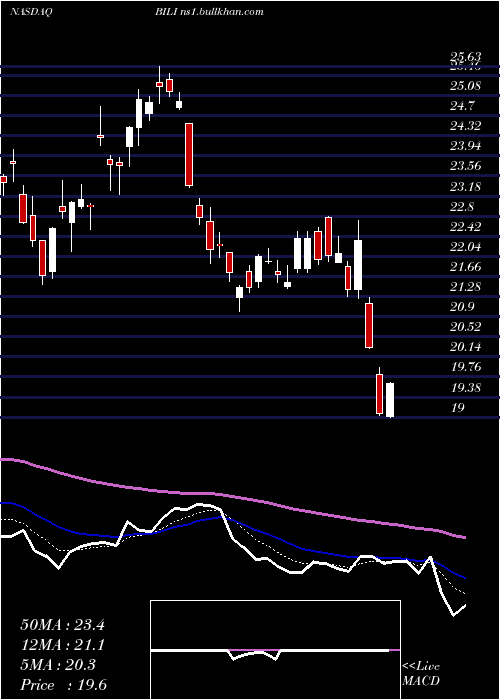Select the 22.04 price axis label
The image size is (500, 700).
(x=466, y=246)
